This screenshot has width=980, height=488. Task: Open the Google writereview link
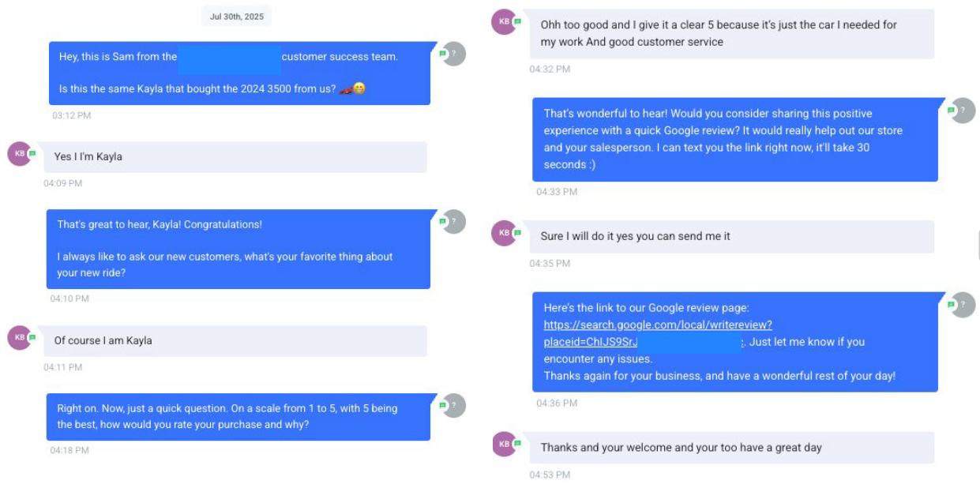658,325
